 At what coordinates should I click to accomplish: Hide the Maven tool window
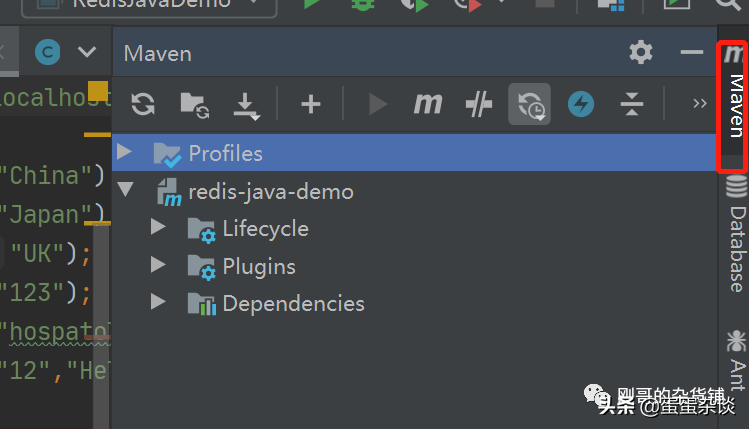692,52
